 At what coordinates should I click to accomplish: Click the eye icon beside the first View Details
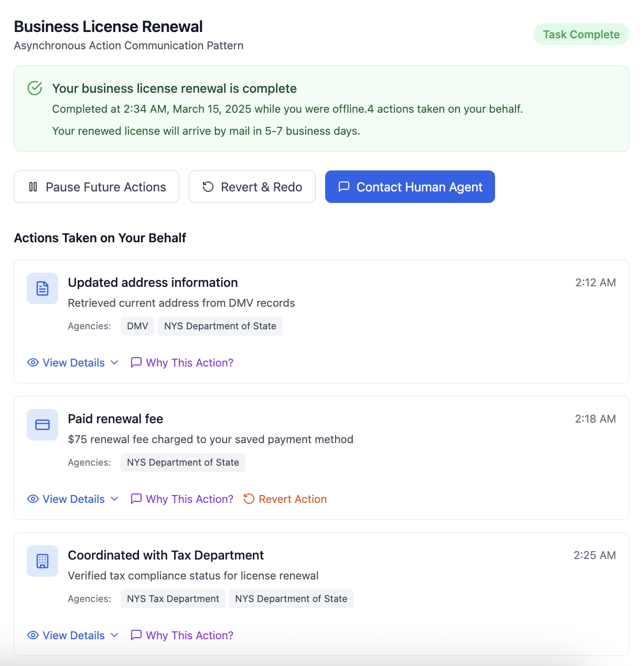(33, 362)
